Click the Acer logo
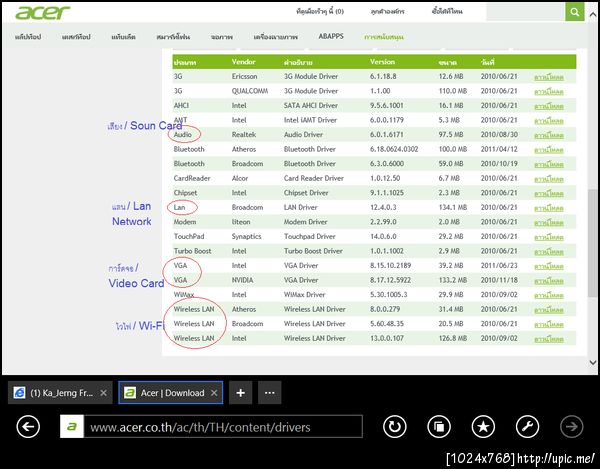This screenshot has height=469, width=600. pos(42,13)
